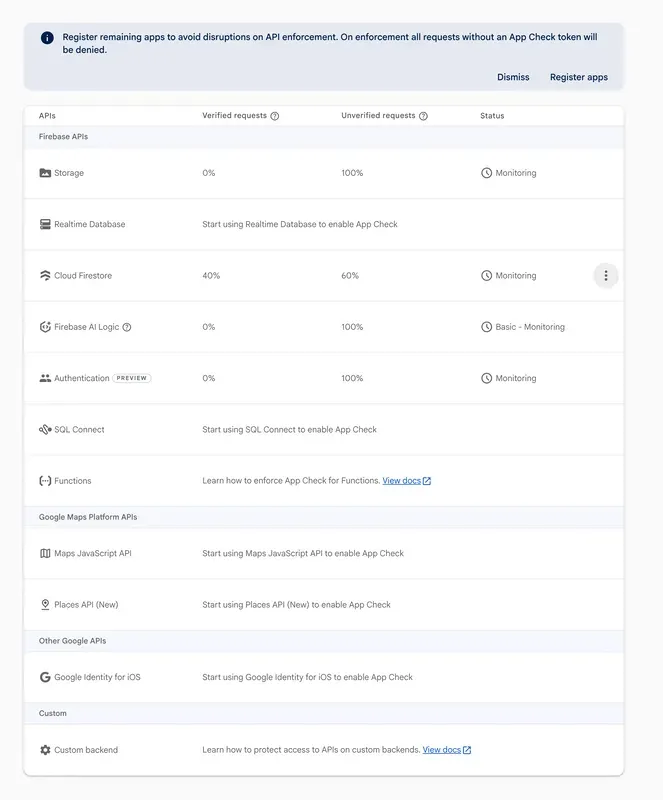The image size is (663, 800).
Task: Click the Custom backend gear icon
Action: pos(45,750)
